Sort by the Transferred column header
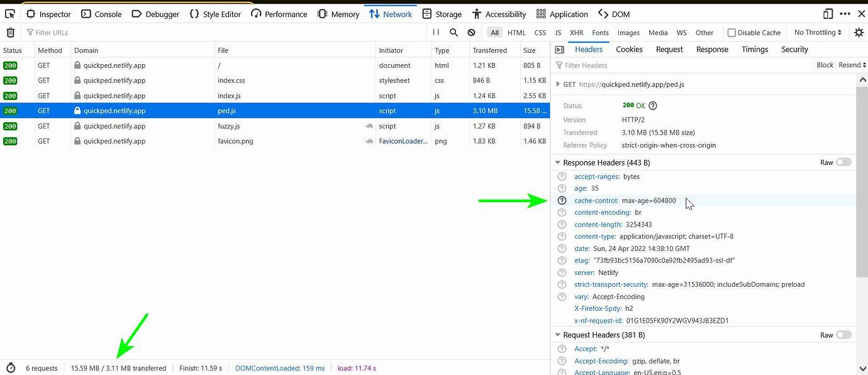Image resolution: width=868 pixels, height=375 pixels. tap(494, 50)
